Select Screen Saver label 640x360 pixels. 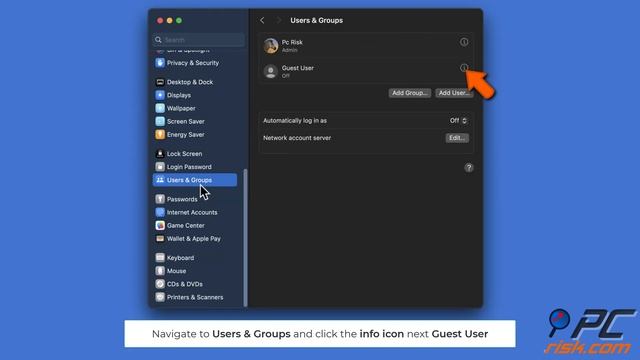pyautogui.click(x=186, y=121)
